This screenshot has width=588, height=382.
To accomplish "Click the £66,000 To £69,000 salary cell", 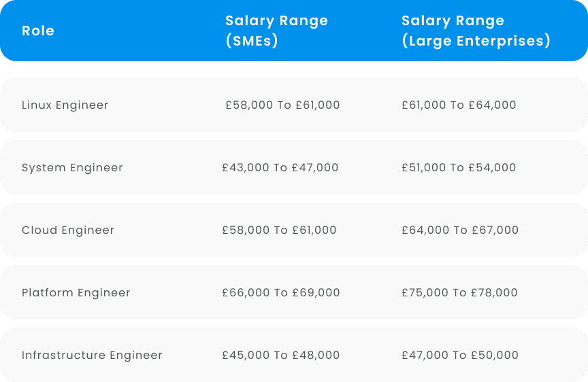I will click(281, 292).
